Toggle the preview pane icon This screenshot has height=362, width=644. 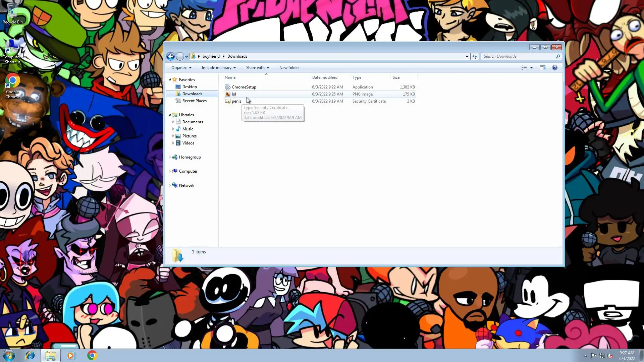click(542, 68)
